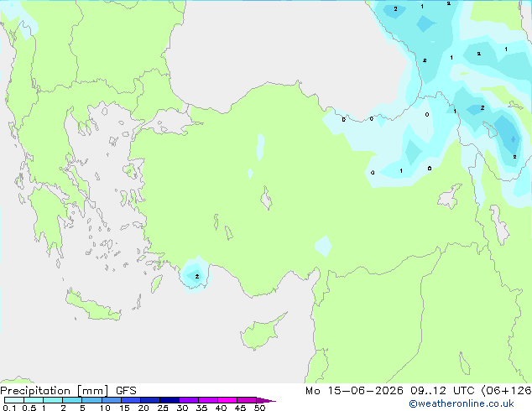Viewport: 532px width, 411px height.
Task: Click the "[mm]" unit label
Action: point(92,391)
